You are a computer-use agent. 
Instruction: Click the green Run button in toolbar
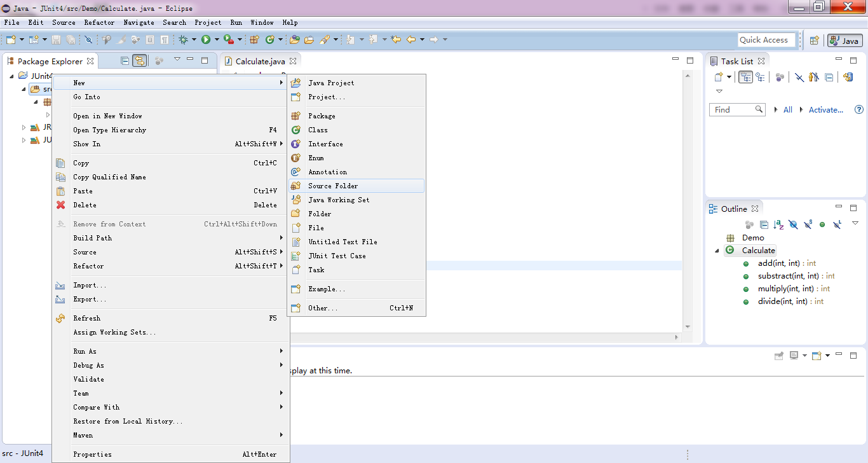[x=206, y=39]
